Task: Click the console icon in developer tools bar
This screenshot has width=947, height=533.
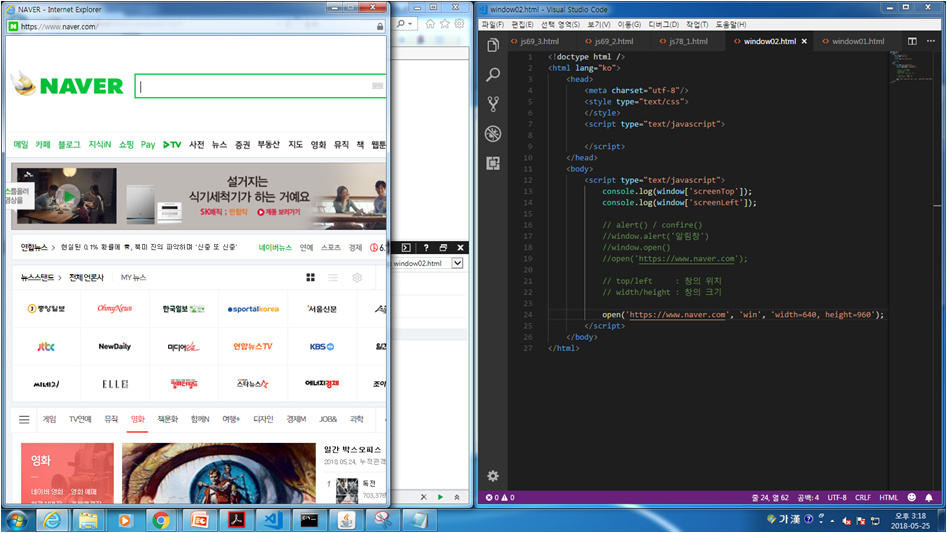Action: tap(406, 247)
